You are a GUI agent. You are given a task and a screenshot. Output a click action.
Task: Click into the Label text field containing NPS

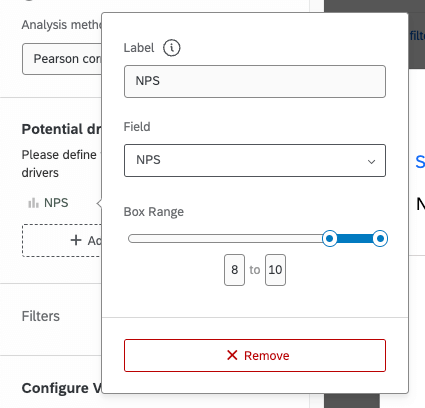pos(255,81)
